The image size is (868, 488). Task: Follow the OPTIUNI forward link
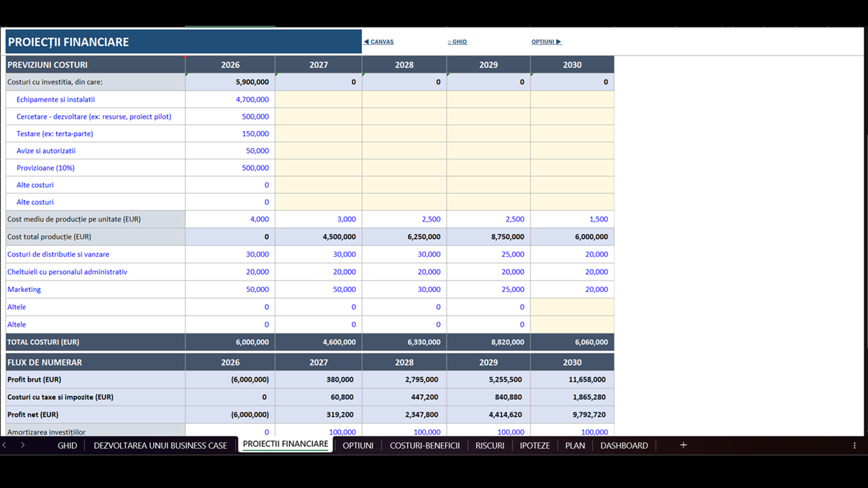pyautogui.click(x=547, y=42)
